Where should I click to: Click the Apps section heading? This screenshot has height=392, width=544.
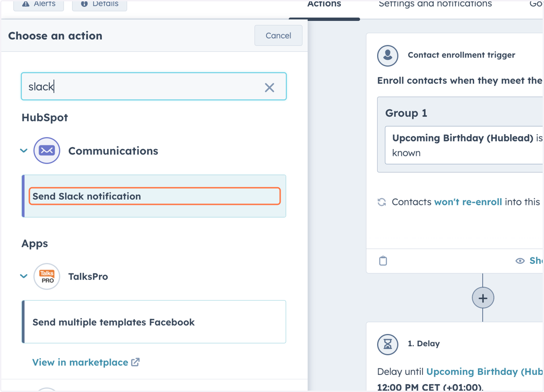point(35,244)
